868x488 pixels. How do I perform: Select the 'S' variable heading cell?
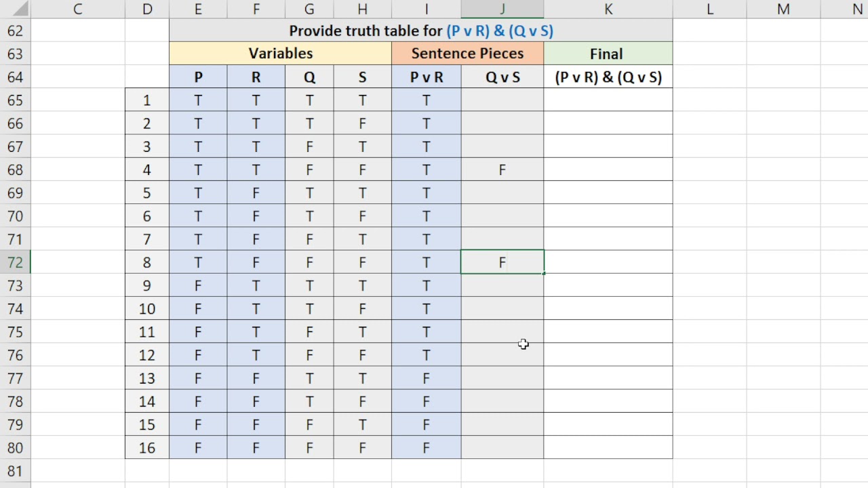click(362, 77)
